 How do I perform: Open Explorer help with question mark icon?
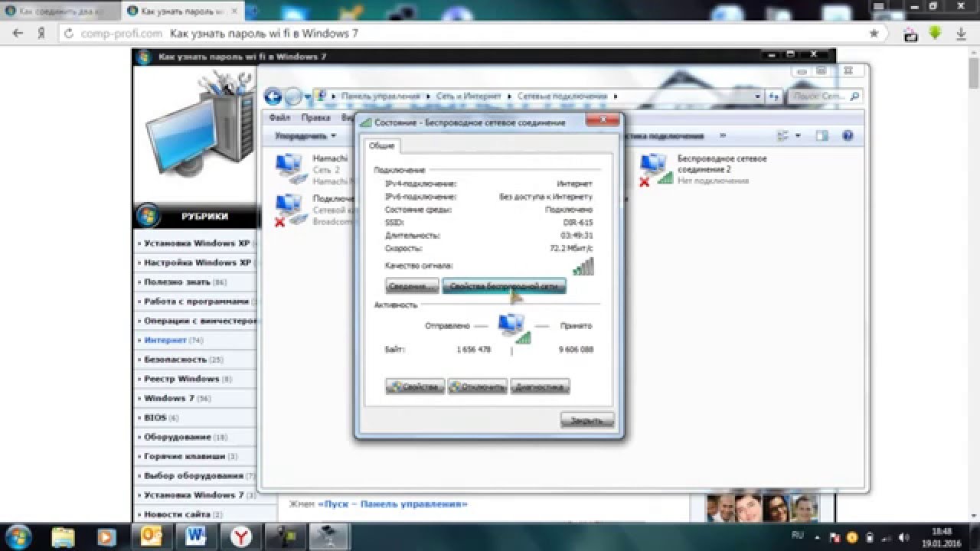(x=848, y=135)
